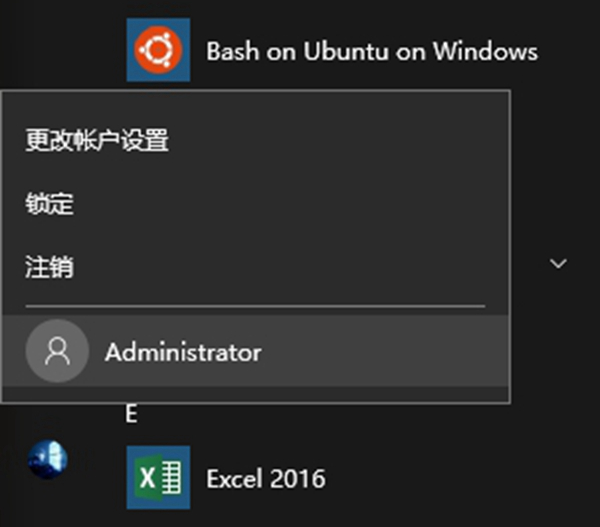Click the circular blue account picture
600x527 pixels.
click(47, 458)
